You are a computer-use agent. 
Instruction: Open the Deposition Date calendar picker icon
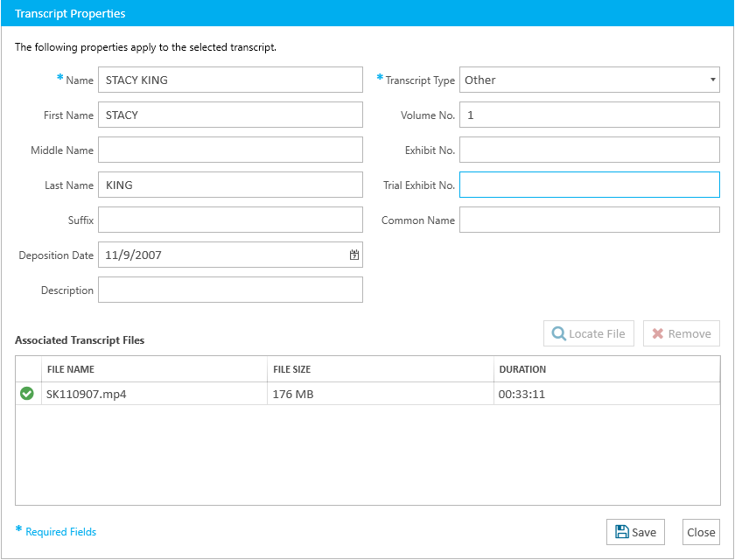[354, 255]
